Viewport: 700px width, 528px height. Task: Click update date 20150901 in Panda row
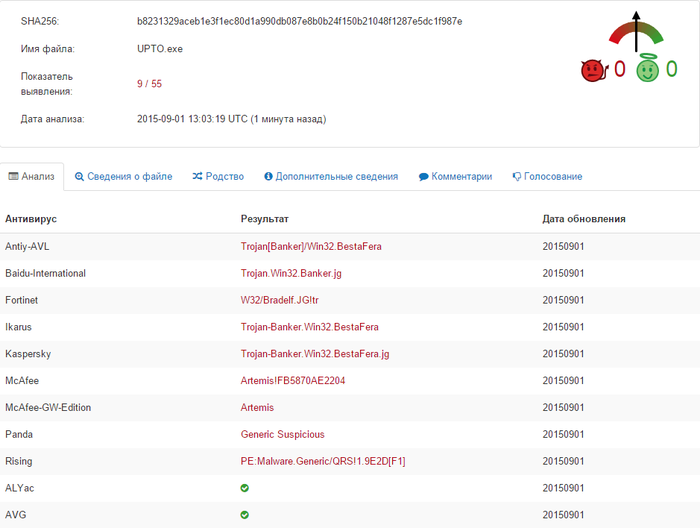click(x=563, y=434)
